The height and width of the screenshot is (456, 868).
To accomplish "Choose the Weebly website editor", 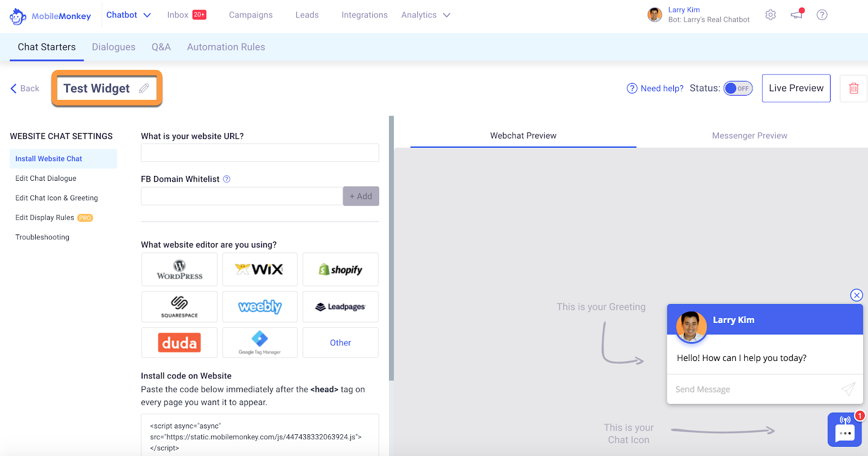I will click(x=260, y=307).
